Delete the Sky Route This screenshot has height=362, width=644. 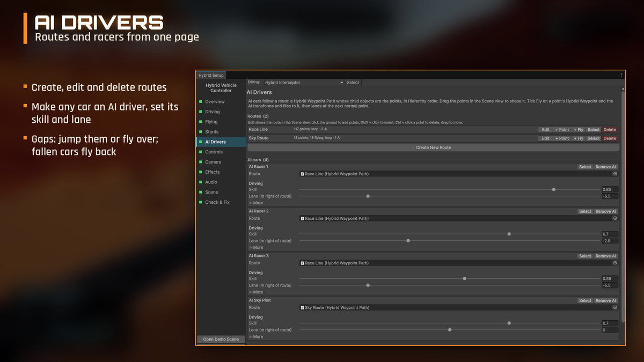tap(610, 138)
